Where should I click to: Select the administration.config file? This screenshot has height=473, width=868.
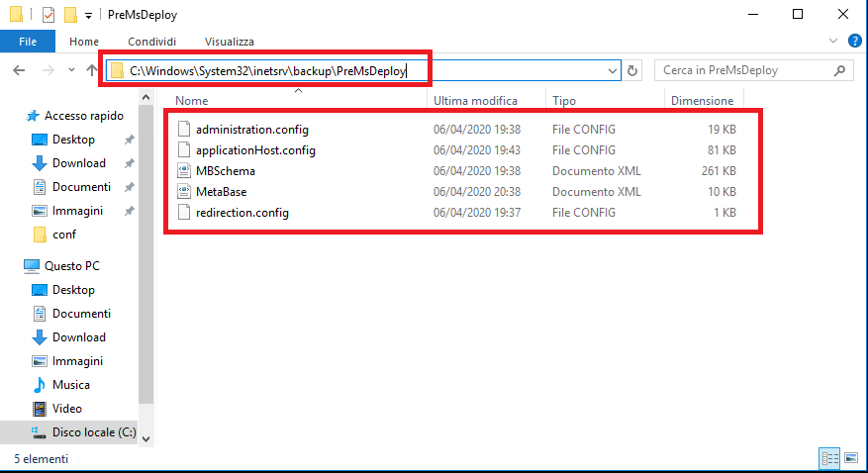[x=251, y=130]
